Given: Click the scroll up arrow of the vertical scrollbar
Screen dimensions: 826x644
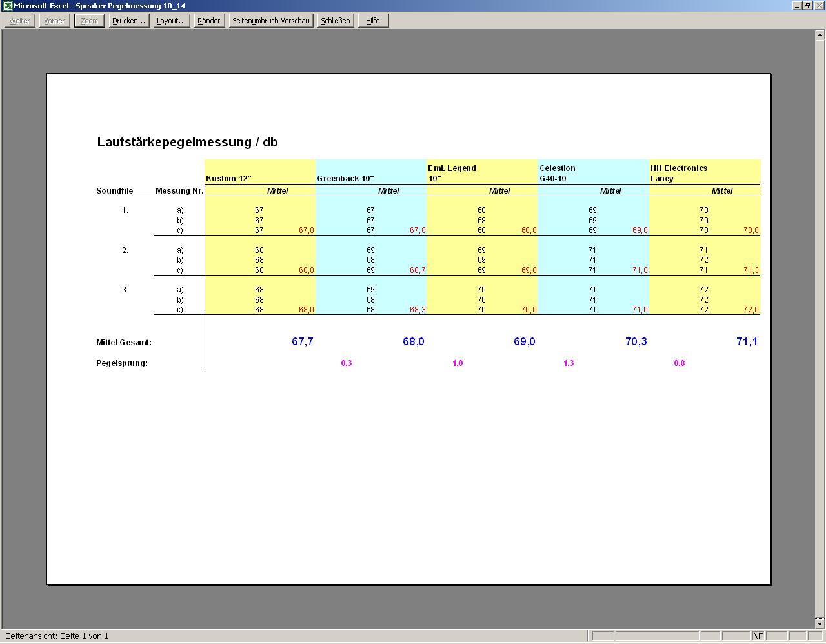Looking at the screenshot, I should (x=820, y=35).
